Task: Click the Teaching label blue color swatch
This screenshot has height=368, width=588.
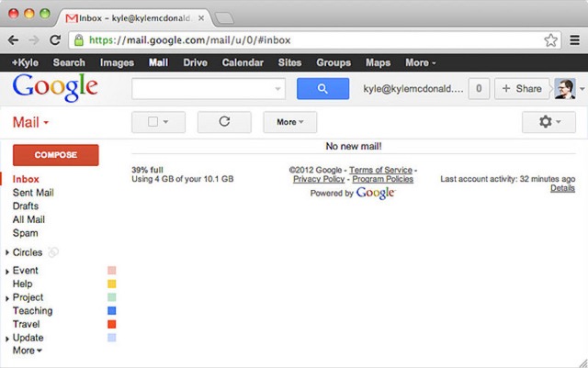Action: pos(112,311)
